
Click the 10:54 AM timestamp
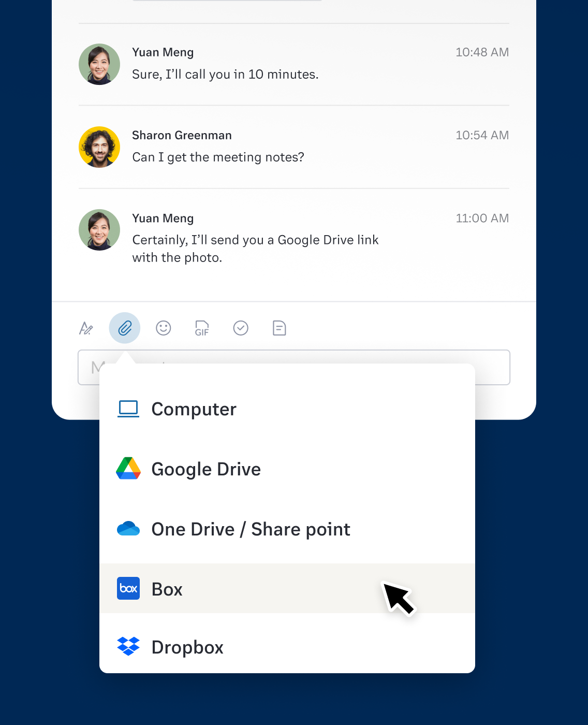pyautogui.click(x=482, y=135)
